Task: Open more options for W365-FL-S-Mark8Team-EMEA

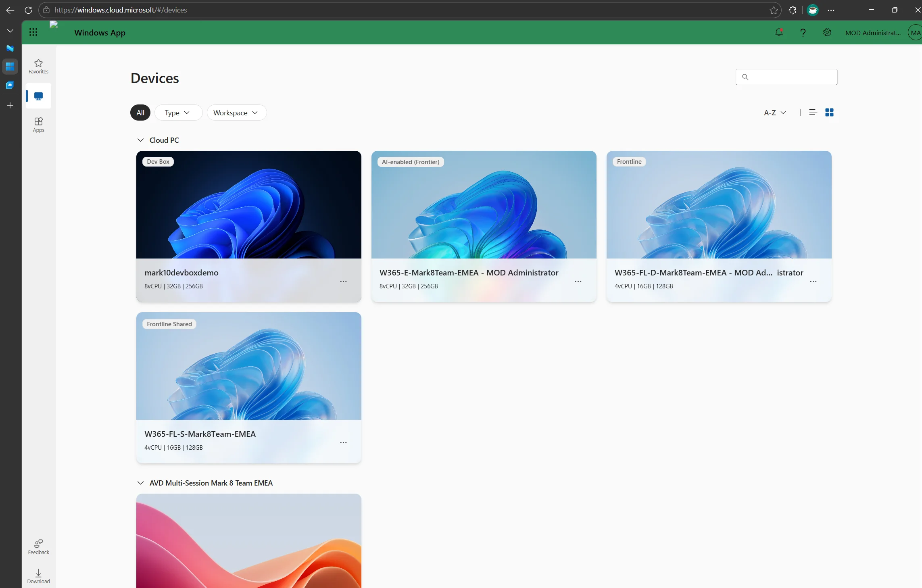Action: pos(344,442)
